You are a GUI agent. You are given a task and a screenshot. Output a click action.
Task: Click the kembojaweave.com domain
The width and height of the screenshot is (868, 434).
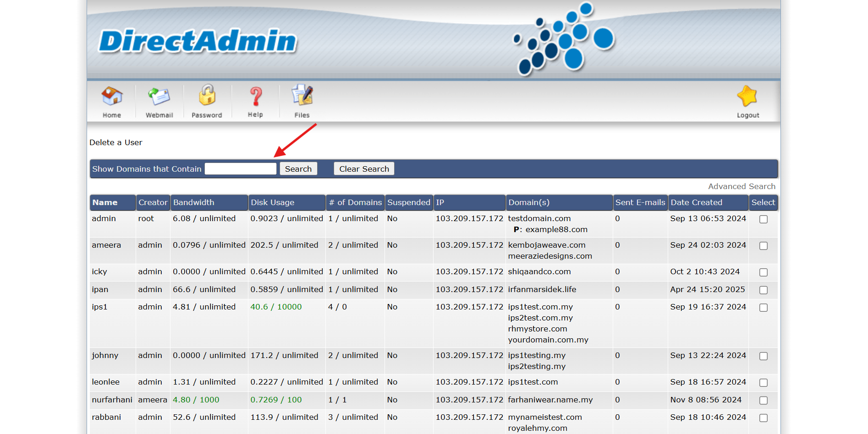point(547,245)
